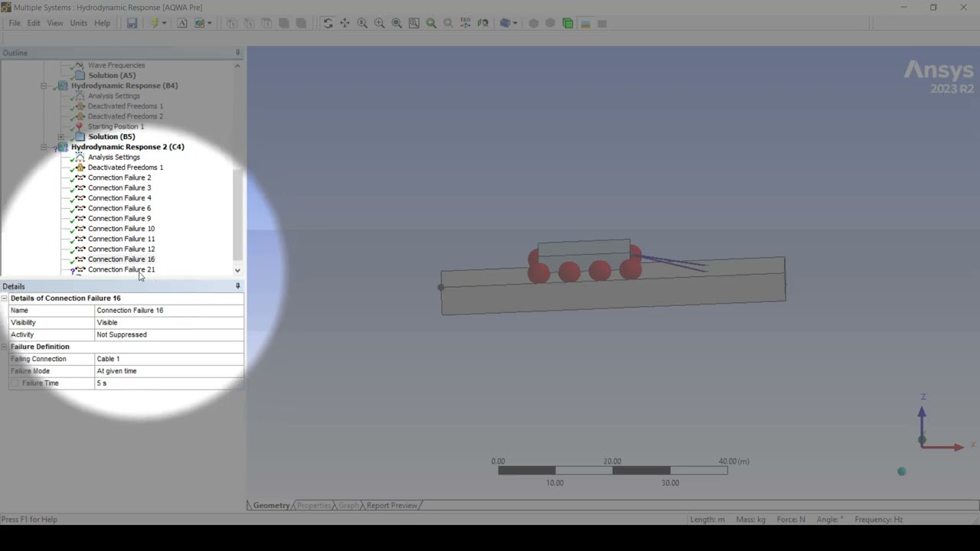Select the Zoom tool in toolbar

362,23
